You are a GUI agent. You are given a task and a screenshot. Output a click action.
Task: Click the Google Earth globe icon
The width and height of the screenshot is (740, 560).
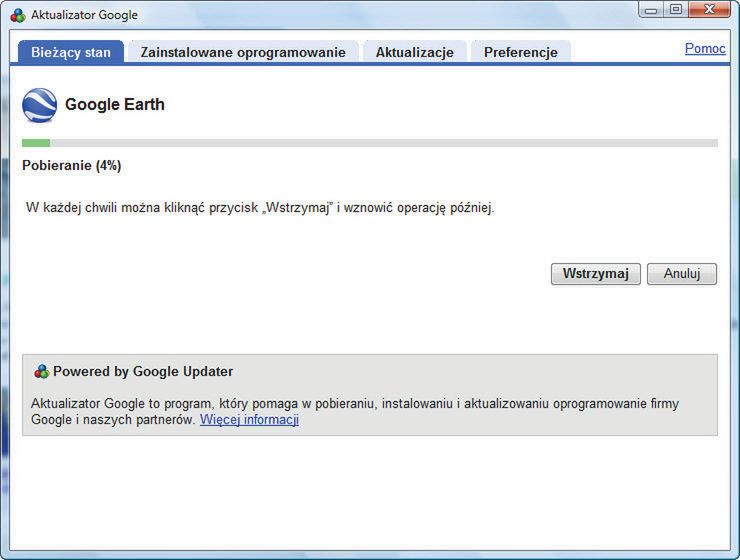(x=39, y=105)
